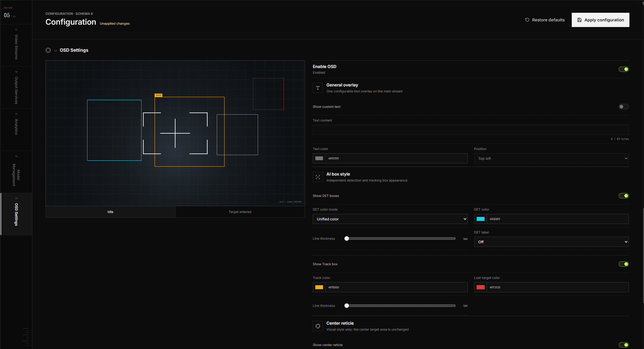This screenshot has height=349, width=644.
Task: Click the General overlay text icon
Action: pos(318,88)
